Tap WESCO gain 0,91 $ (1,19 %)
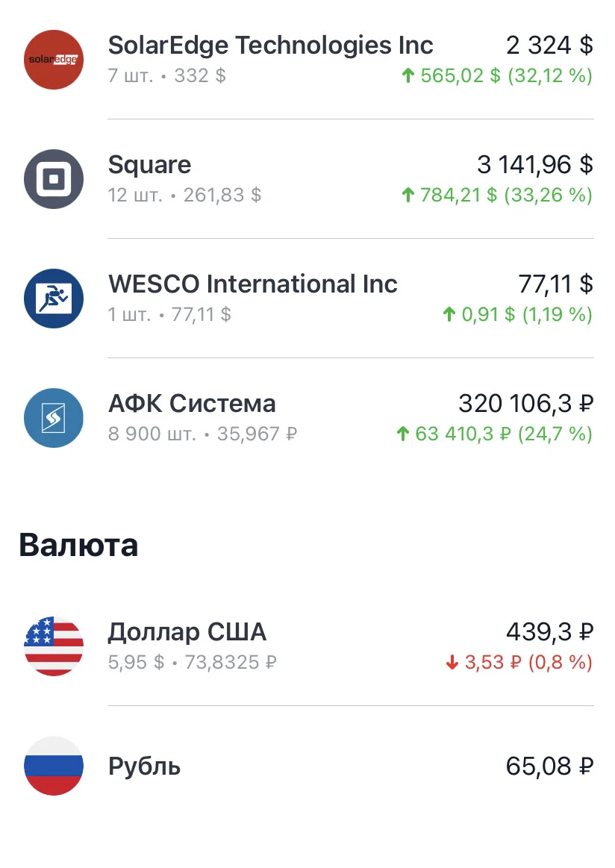Screen dimensions: 615x868 point(517,314)
